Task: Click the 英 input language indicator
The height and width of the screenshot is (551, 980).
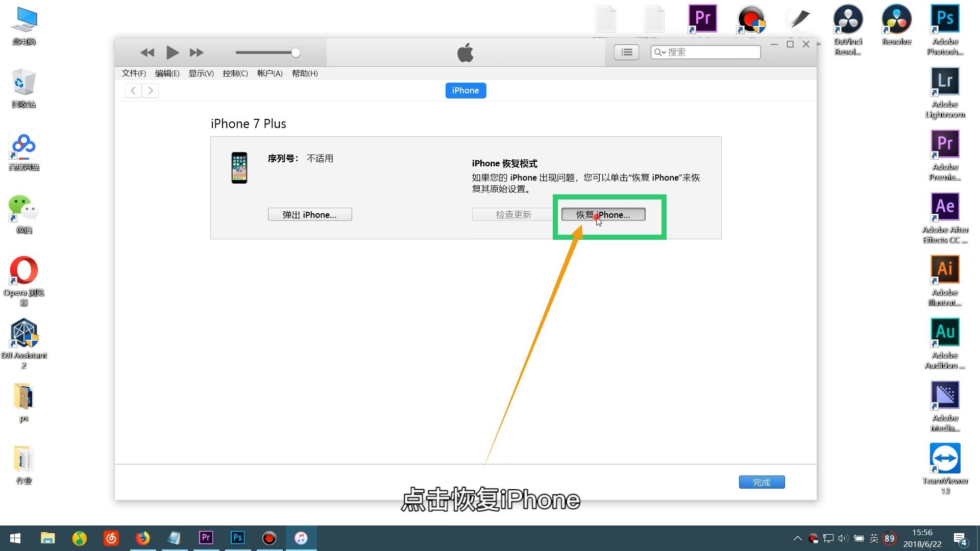Action: [874, 538]
